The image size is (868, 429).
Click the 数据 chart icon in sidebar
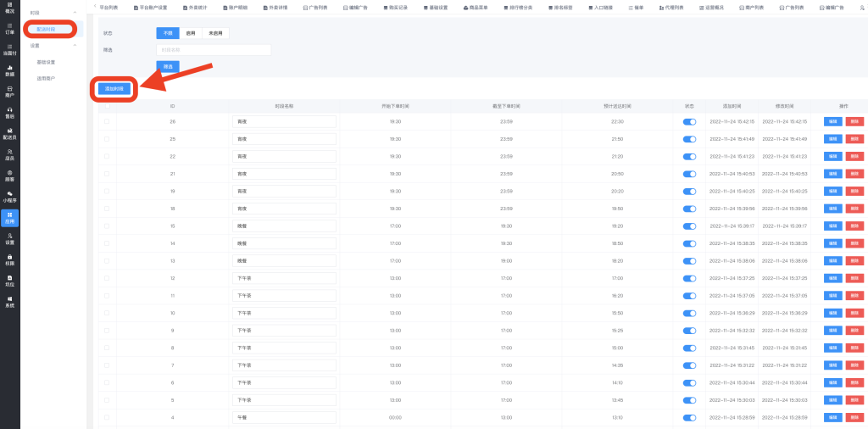tap(9, 70)
